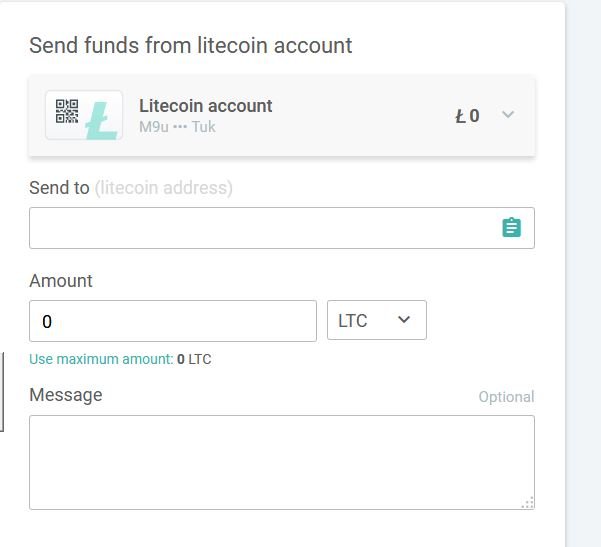
Task: Click the Amount input field showing 0
Action: pyautogui.click(x=173, y=321)
